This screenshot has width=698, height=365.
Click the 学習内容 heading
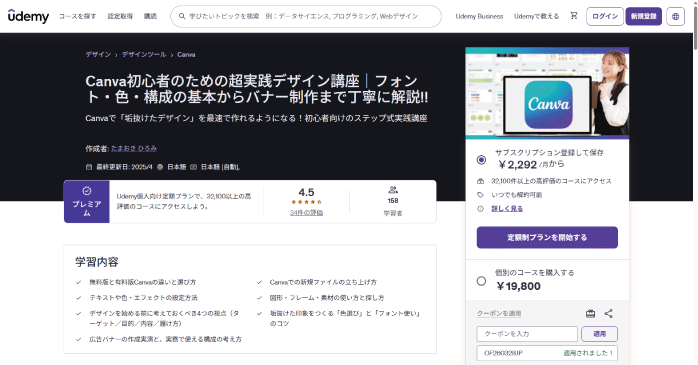97,262
